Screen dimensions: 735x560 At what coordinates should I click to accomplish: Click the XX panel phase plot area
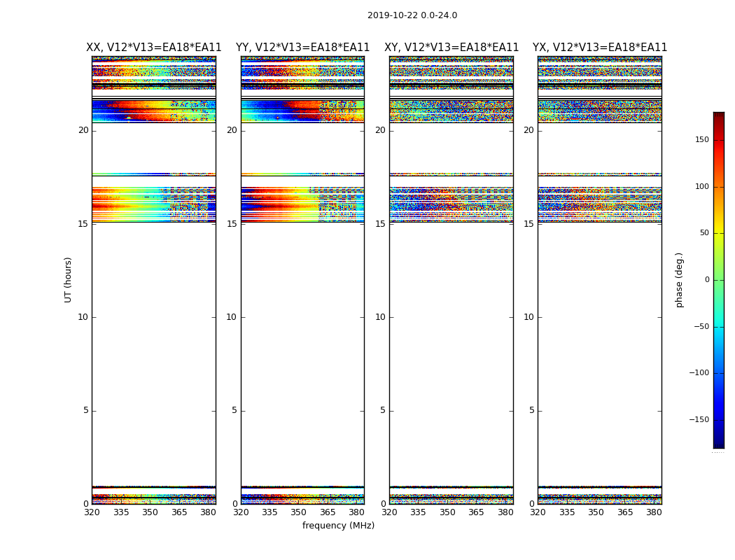(x=154, y=280)
